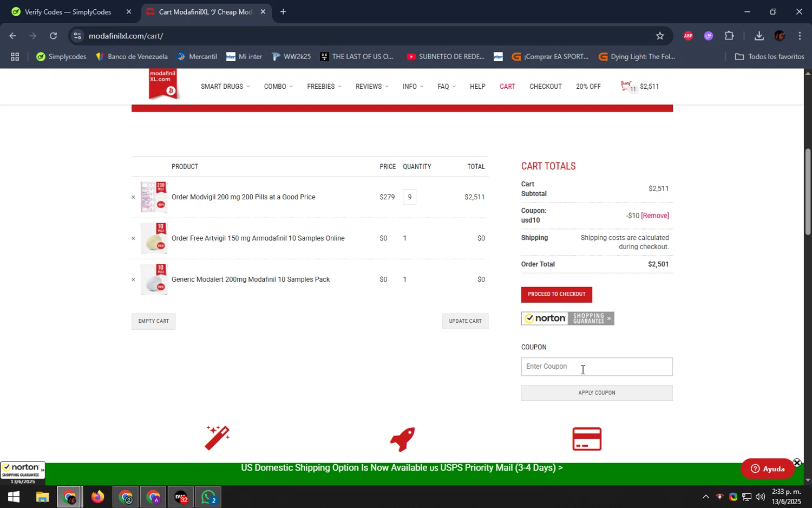Expand the FAQ menu
The height and width of the screenshot is (508, 812).
coord(447,87)
